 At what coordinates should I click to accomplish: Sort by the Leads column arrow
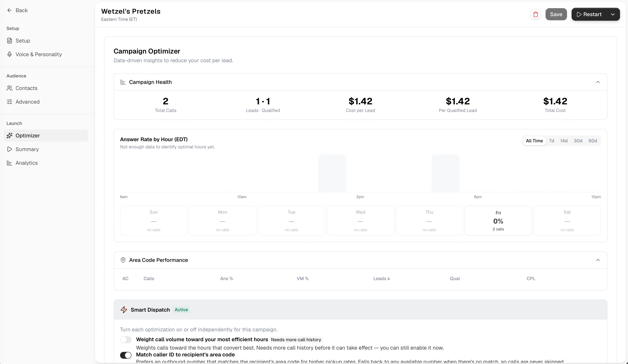pyautogui.click(x=389, y=279)
